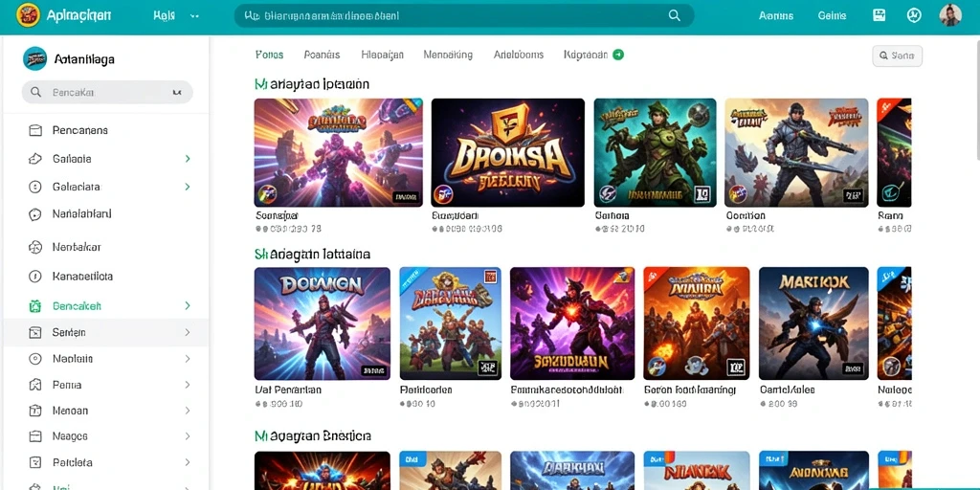Click the Aomns link in top bar
The height and width of the screenshot is (490, 980).
coord(776,15)
